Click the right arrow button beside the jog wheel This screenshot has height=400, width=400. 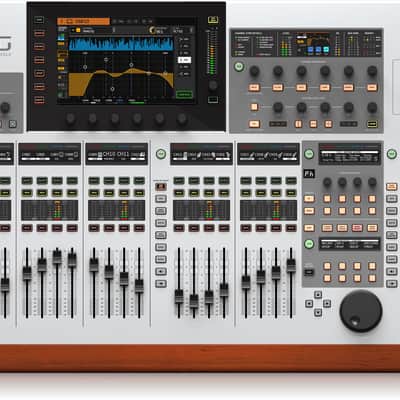[327, 304]
